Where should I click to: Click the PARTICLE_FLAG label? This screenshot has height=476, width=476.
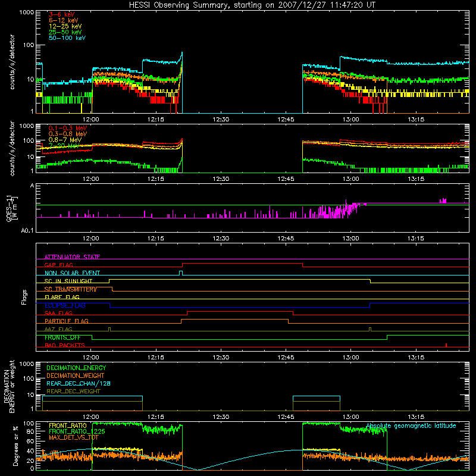(67, 321)
